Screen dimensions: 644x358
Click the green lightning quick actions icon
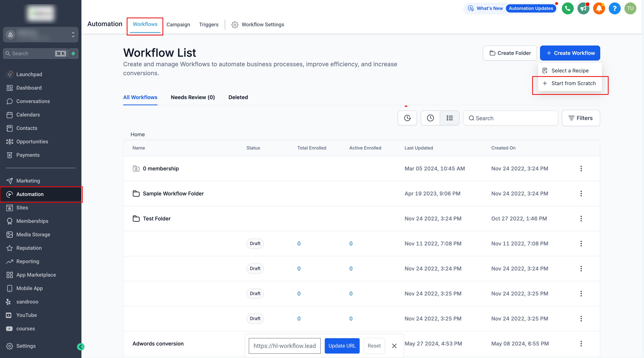click(73, 54)
